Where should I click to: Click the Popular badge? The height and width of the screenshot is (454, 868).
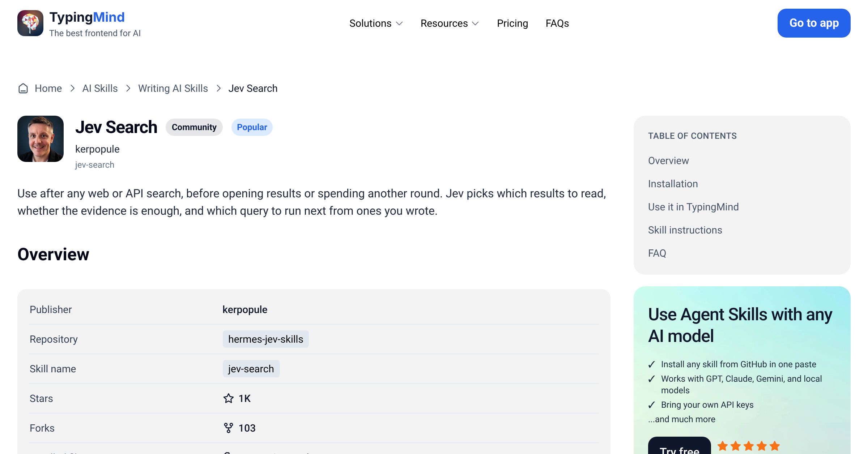pos(252,127)
